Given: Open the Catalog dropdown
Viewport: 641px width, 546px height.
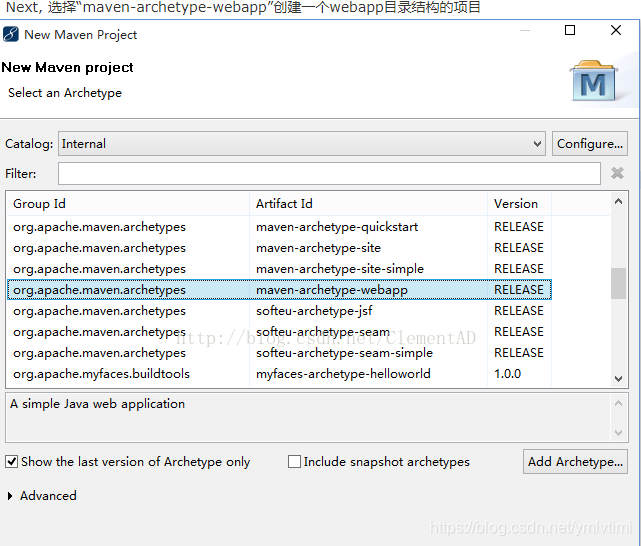Looking at the screenshot, I should [302, 143].
